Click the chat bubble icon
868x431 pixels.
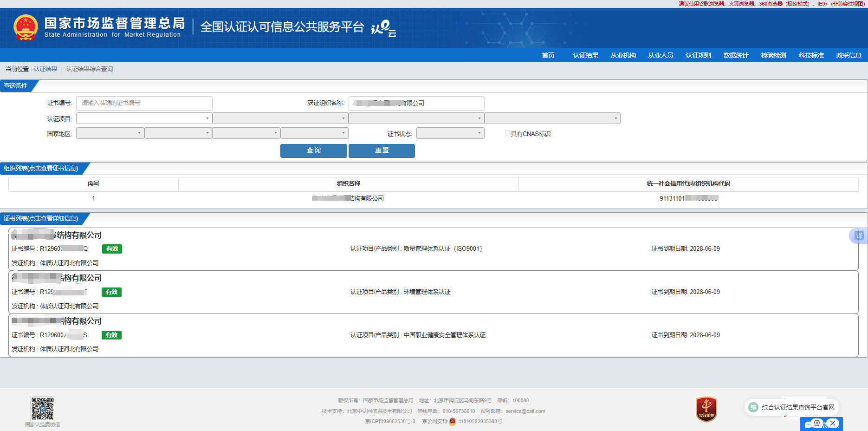point(808,424)
